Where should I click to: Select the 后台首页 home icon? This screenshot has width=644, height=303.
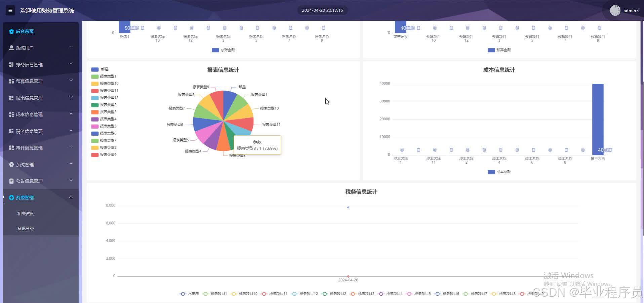[11, 31]
